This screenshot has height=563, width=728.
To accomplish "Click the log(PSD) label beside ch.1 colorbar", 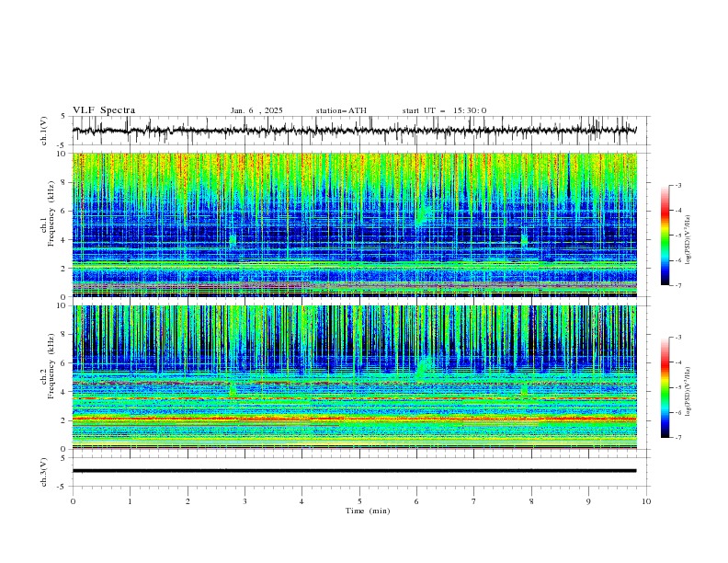I will [688, 241].
